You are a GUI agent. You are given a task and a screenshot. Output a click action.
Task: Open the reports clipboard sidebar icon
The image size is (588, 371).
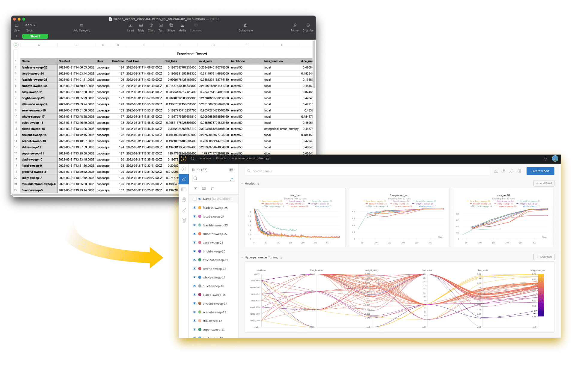[184, 199]
